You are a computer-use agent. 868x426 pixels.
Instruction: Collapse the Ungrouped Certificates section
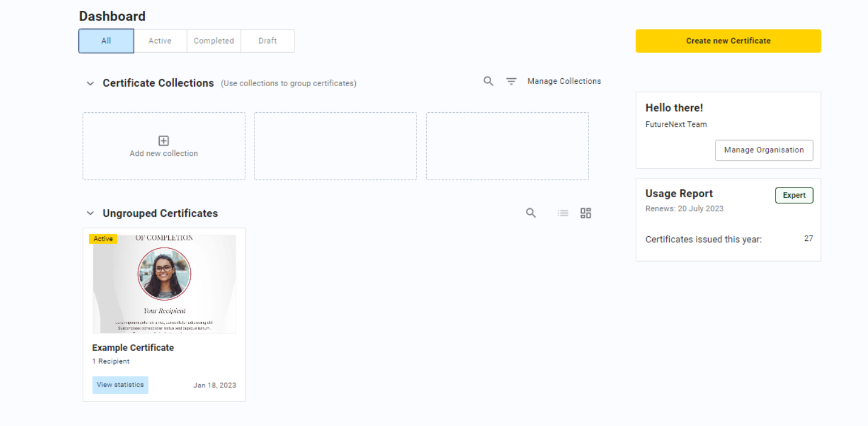click(x=90, y=214)
